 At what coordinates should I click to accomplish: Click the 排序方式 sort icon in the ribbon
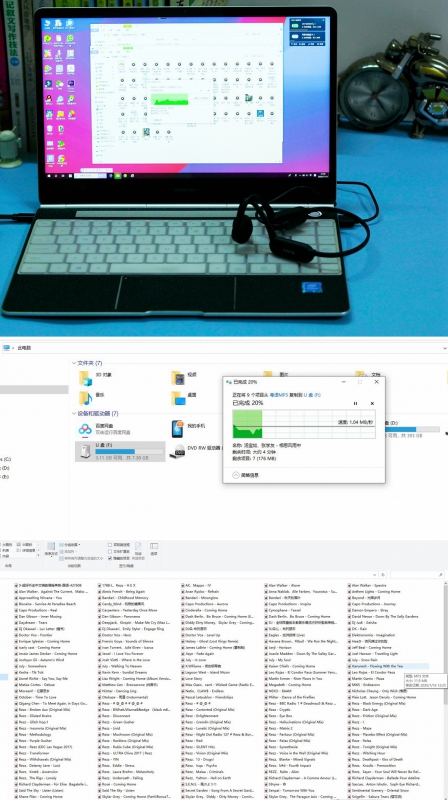51,546
